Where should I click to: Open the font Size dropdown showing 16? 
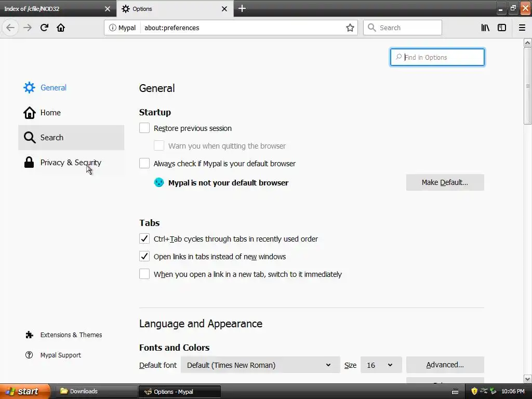(381, 365)
